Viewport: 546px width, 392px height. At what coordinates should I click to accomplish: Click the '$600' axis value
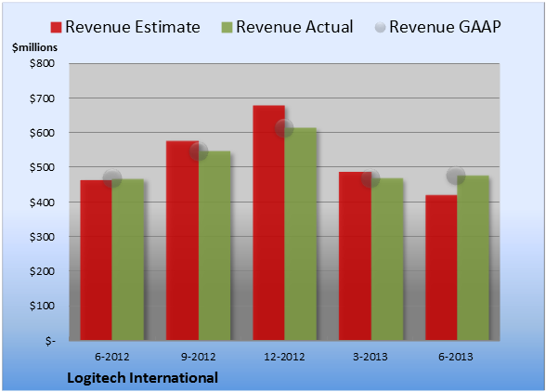click(42, 133)
